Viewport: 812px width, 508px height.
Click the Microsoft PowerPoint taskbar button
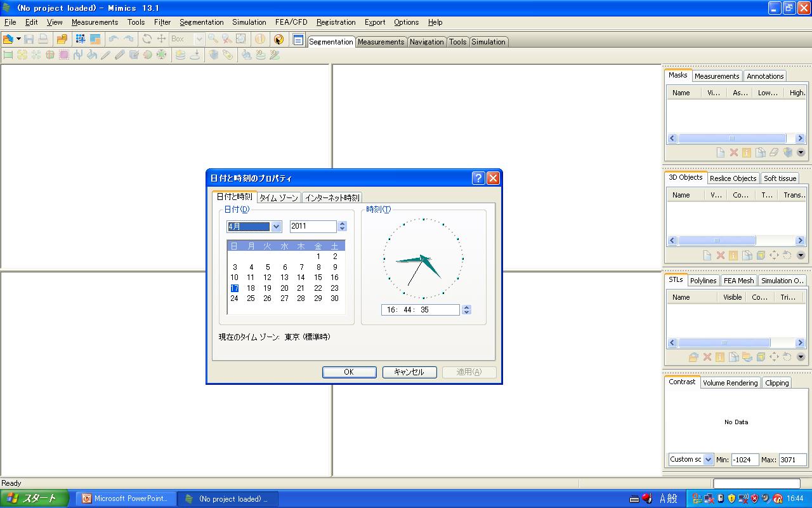point(126,499)
